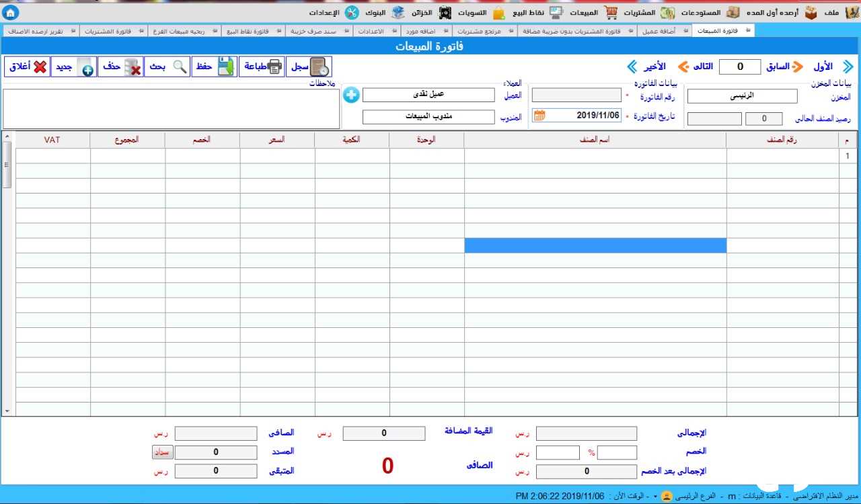The image size is (861, 504).
Task: Switch to the اضافه مورد tab
Action: tap(426, 31)
